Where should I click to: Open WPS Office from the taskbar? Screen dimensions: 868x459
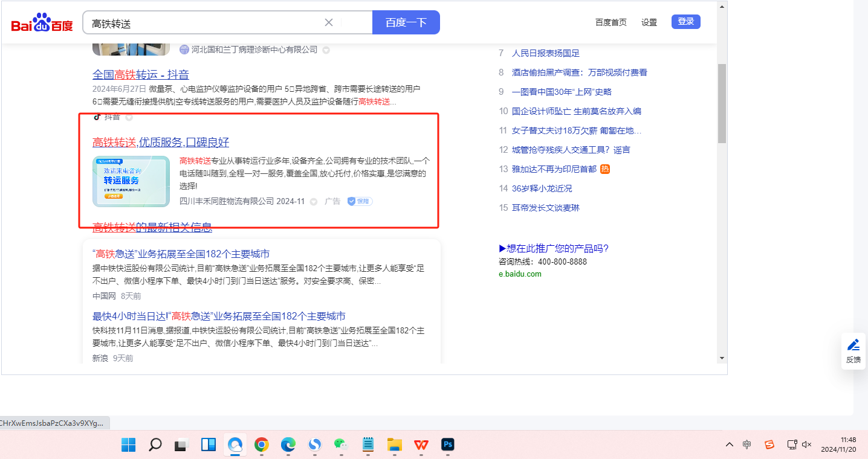pos(421,445)
